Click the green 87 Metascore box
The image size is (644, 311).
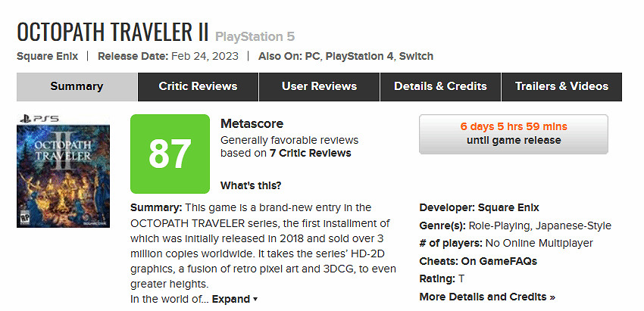(x=170, y=154)
